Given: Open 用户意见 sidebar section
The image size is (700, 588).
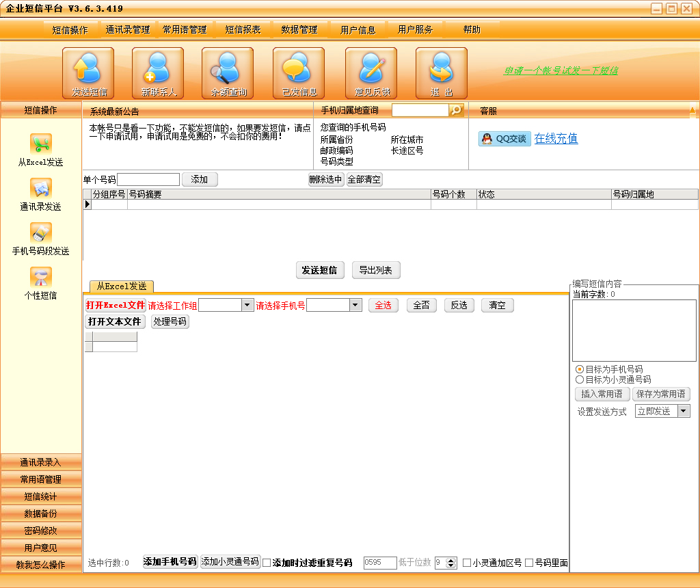Looking at the screenshot, I should point(41,548).
